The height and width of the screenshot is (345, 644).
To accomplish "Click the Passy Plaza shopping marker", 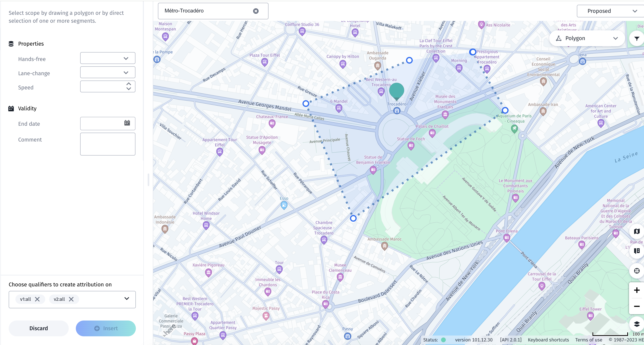I will coord(194,341).
